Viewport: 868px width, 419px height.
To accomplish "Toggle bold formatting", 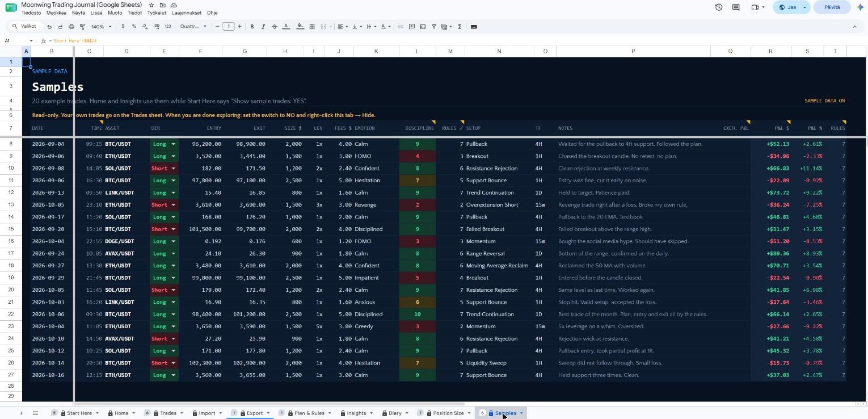I will (x=252, y=27).
